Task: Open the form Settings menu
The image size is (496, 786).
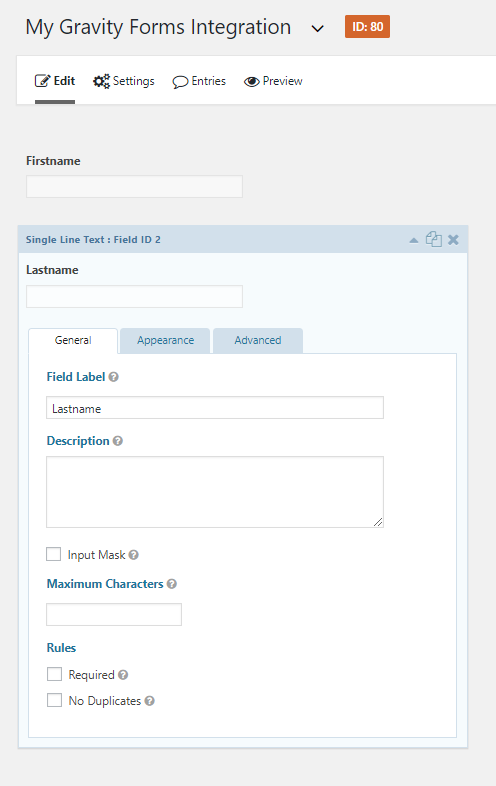Action: (x=124, y=81)
